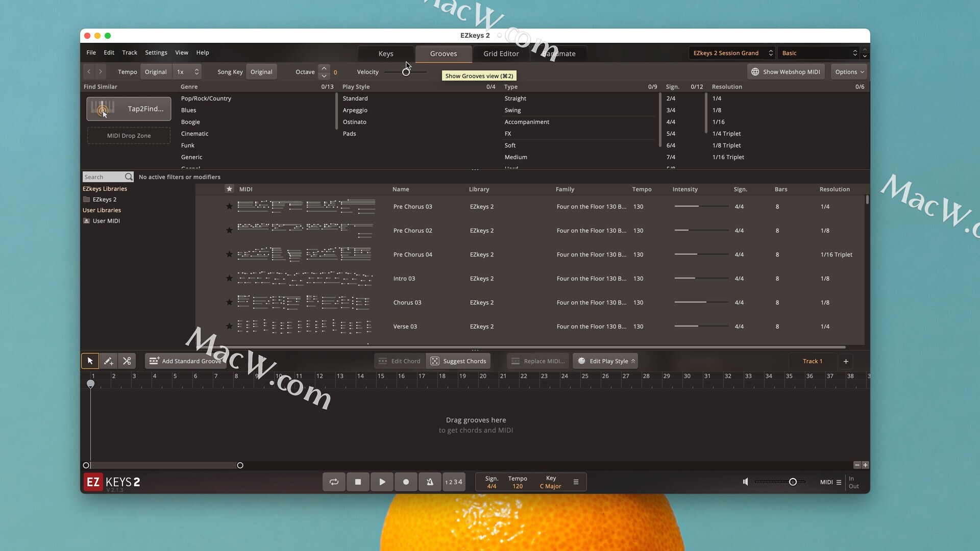
Task: Click the Song Key Original button
Action: [x=261, y=72]
